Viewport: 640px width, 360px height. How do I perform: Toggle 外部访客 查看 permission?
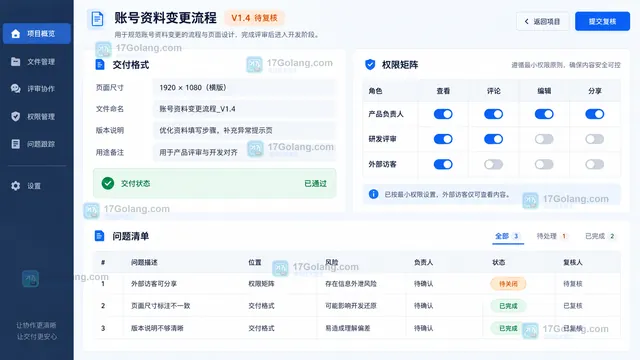coord(443,164)
